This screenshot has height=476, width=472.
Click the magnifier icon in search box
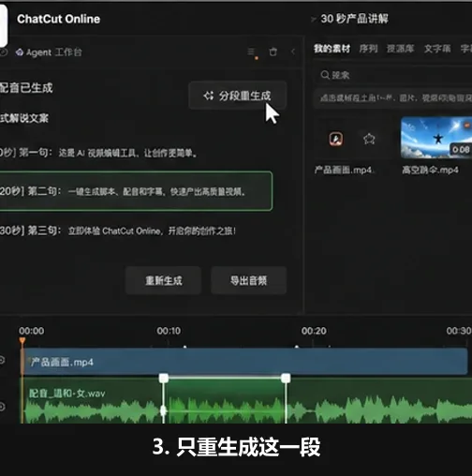tap(325, 75)
